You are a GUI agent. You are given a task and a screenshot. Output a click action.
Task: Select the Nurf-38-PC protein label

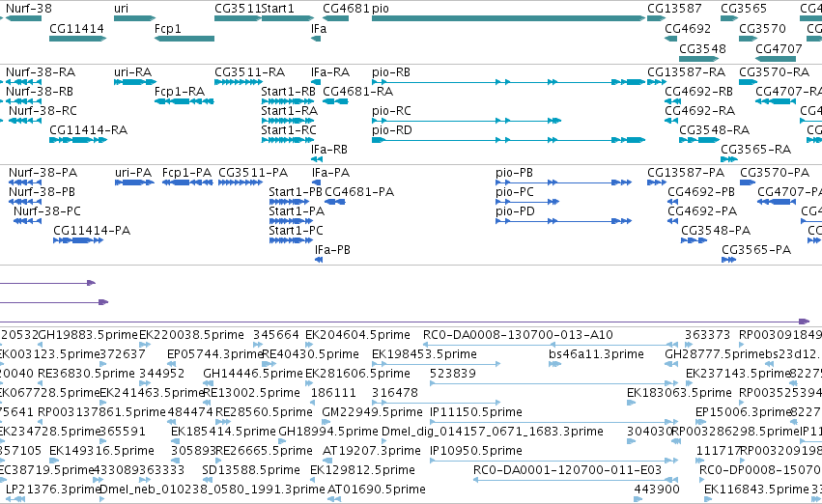coord(47,211)
